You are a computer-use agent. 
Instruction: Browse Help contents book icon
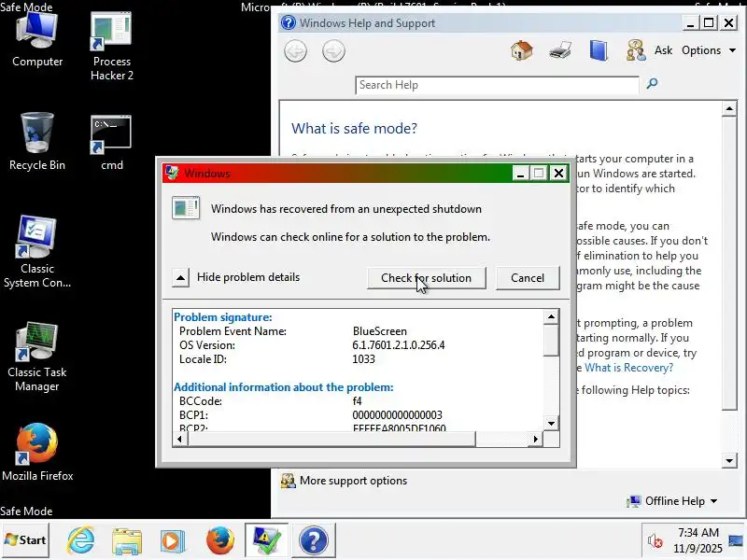(599, 50)
